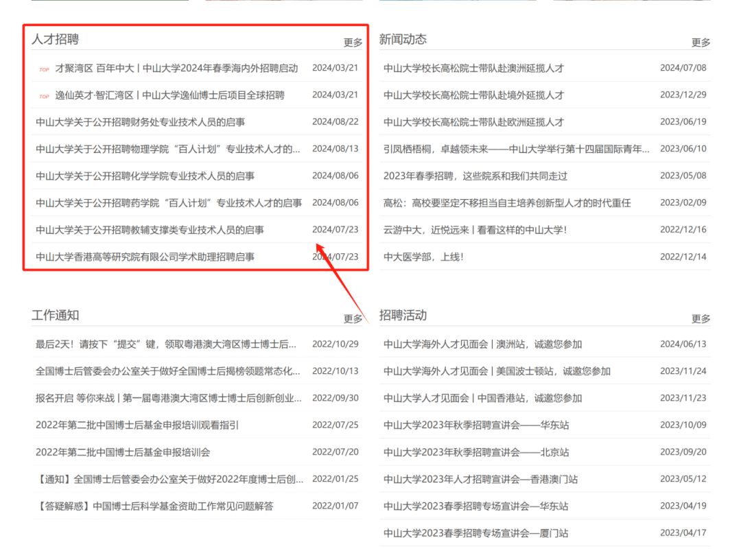Click the 新闻动态 section heading
This screenshot has height=560, width=741.
pyautogui.click(x=403, y=39)
